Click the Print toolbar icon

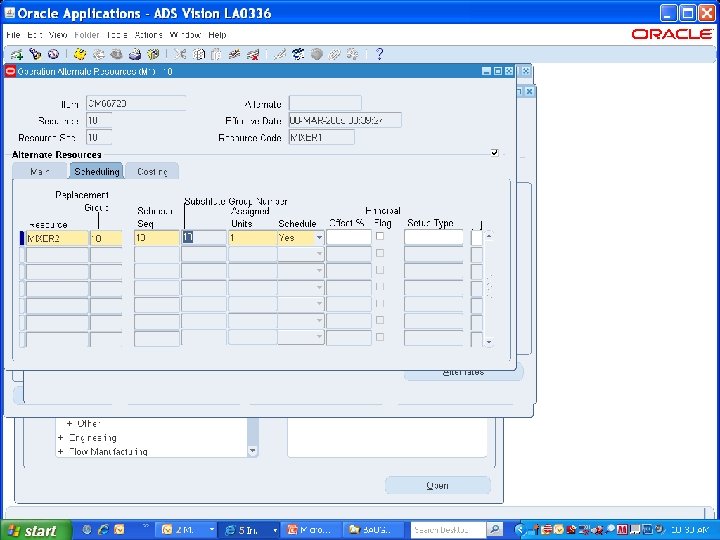coord(135,55)
